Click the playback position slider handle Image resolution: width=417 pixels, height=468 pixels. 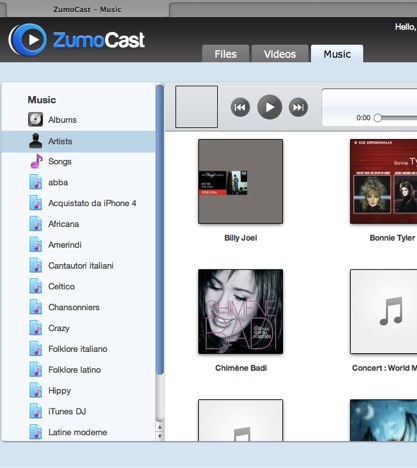[378, 118]
